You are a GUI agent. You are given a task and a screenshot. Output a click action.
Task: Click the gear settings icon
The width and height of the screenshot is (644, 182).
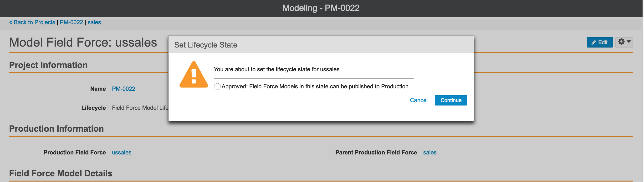pyautogui.click(x=622, y=42)
